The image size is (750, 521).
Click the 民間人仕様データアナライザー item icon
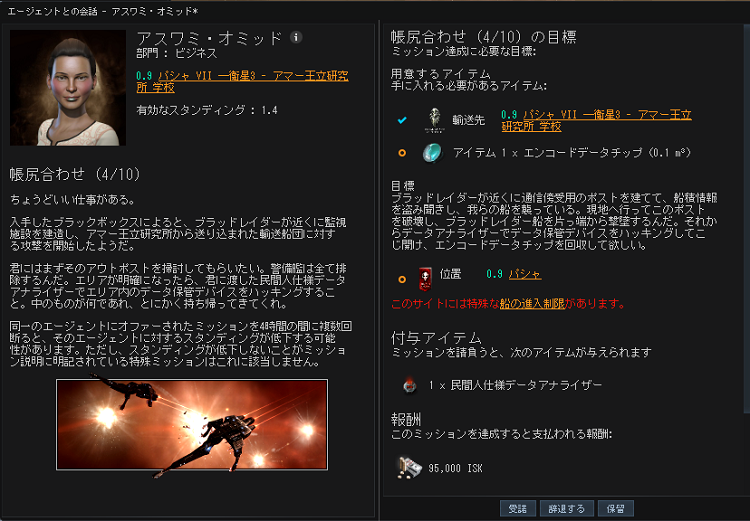409,385
